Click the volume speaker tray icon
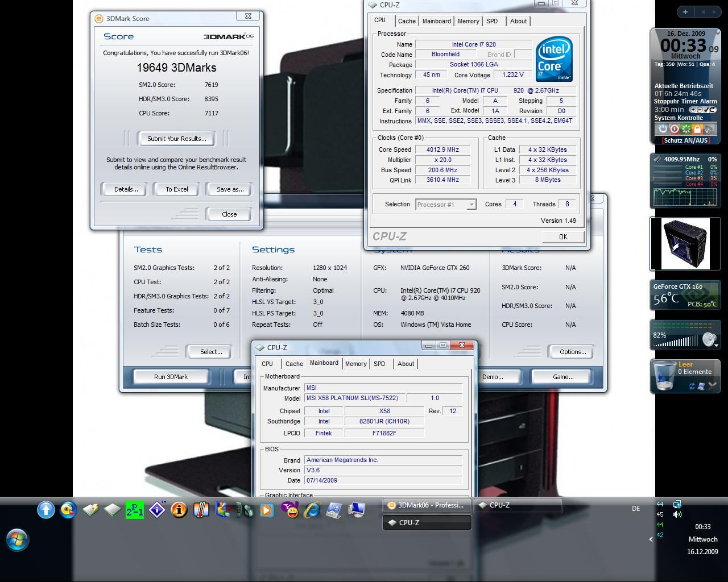 tap(677, 514)
